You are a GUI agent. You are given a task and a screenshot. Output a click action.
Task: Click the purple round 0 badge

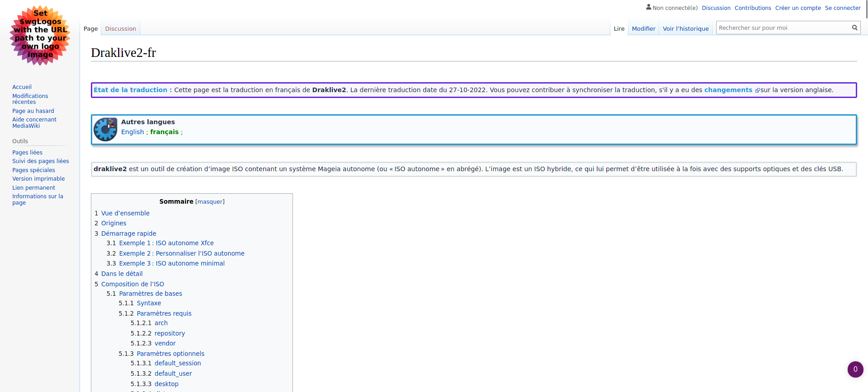tap(855, 369)
